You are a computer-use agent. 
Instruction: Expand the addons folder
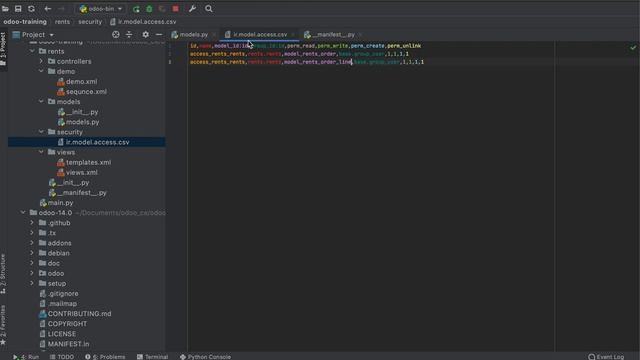click(x=32, y=243)
